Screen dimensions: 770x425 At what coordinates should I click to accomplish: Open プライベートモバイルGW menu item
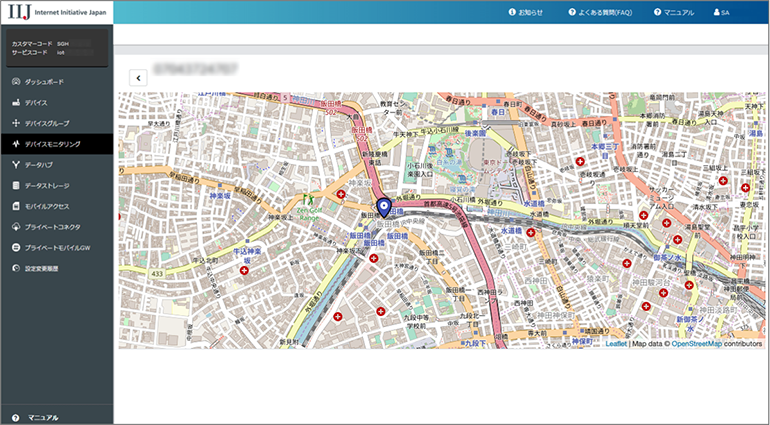pos(56,248)
